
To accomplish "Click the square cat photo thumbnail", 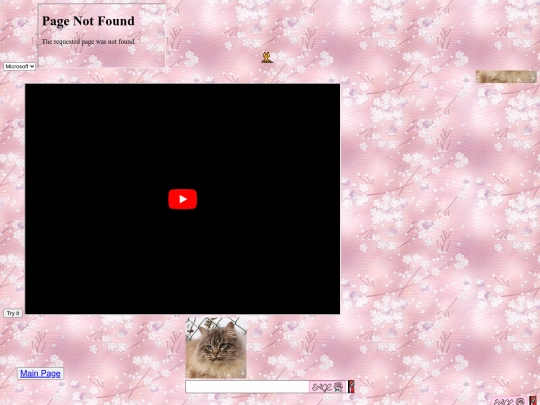I will click(x=216, y=348).
